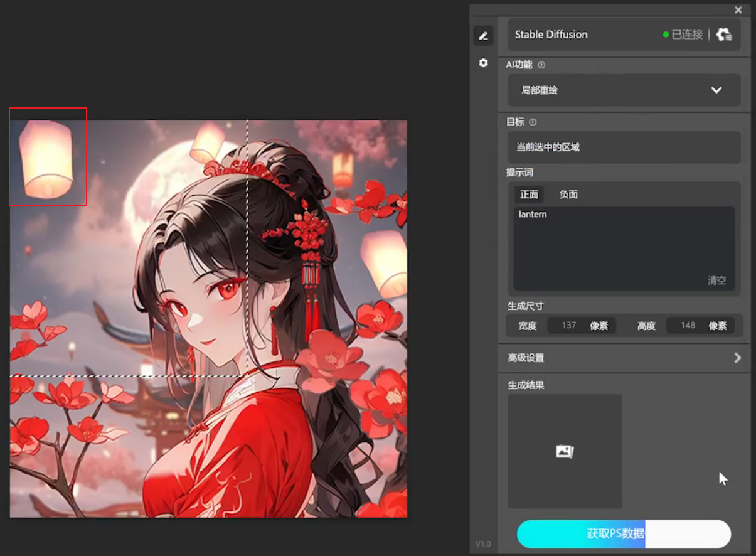The width and height of the screenshot is (756, 556).
Task: Click the lantern prompt text area
Action: [x=624, y=245]
